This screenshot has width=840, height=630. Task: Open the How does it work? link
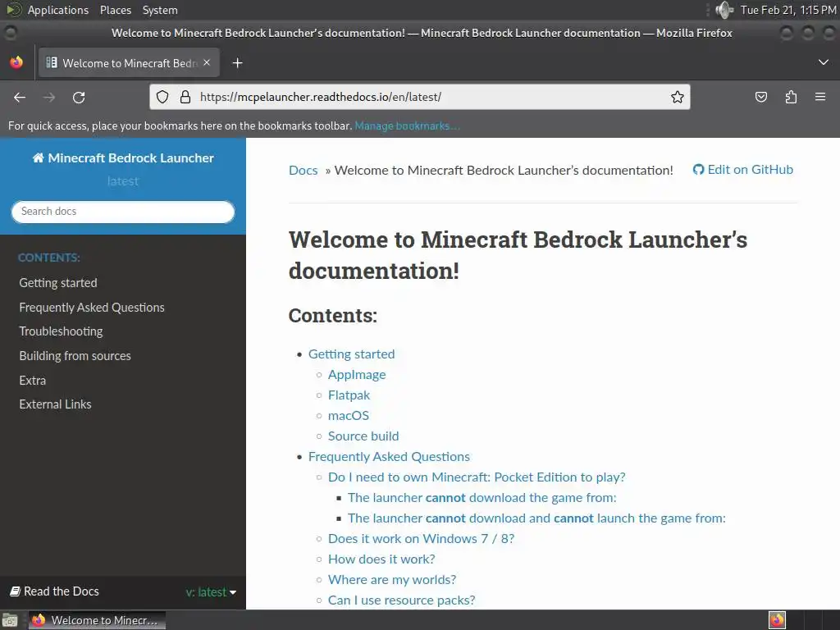click(381, 559)
